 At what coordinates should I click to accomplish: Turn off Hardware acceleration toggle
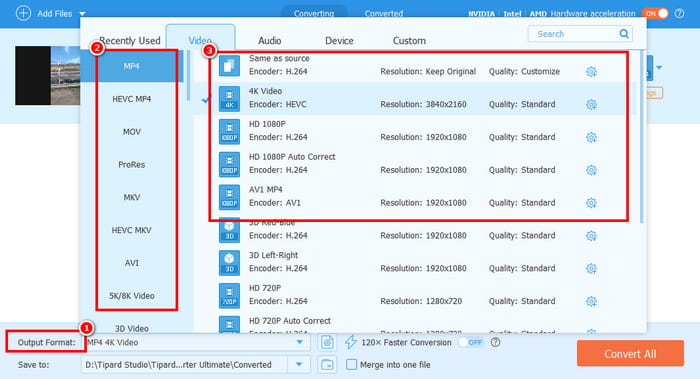(655, 13)
